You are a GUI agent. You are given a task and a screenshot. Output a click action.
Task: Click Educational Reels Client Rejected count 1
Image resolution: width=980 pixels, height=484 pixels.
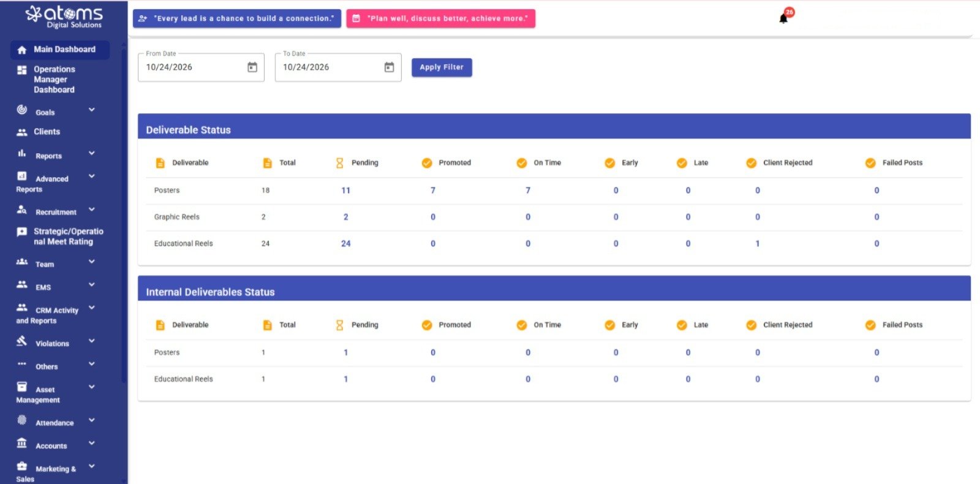(758, 244)
